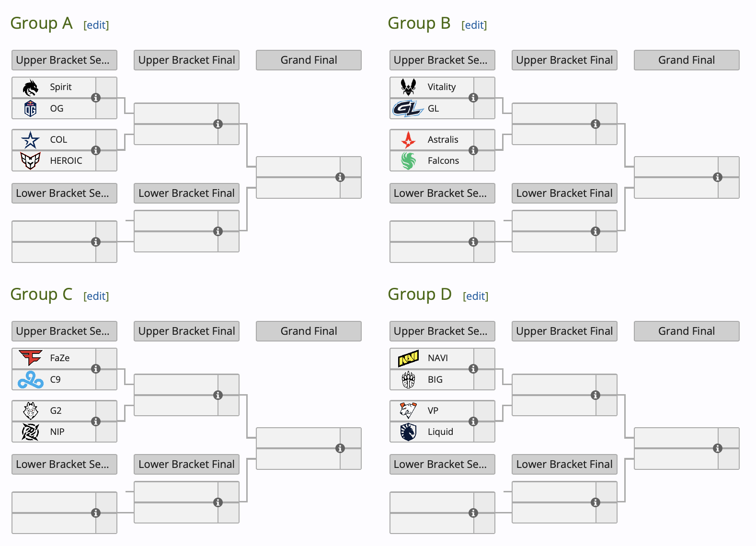756x546 pixels.
Task: Click the Team Liquid logo icon
Action: tap(408, 432)
